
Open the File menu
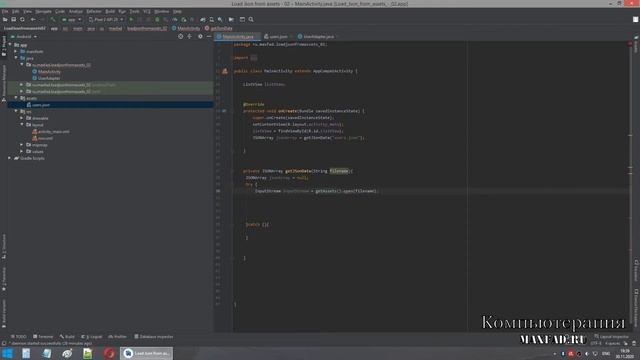pos(4,11)
